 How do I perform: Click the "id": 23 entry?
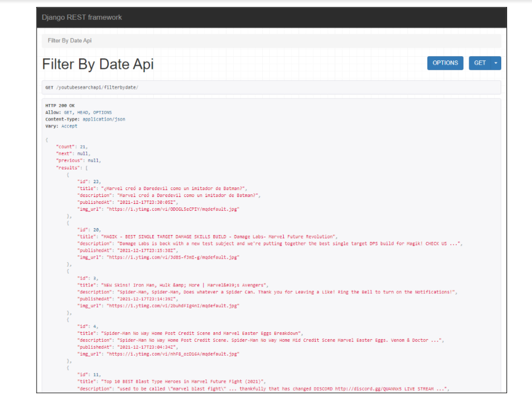[x=89, y=182]
